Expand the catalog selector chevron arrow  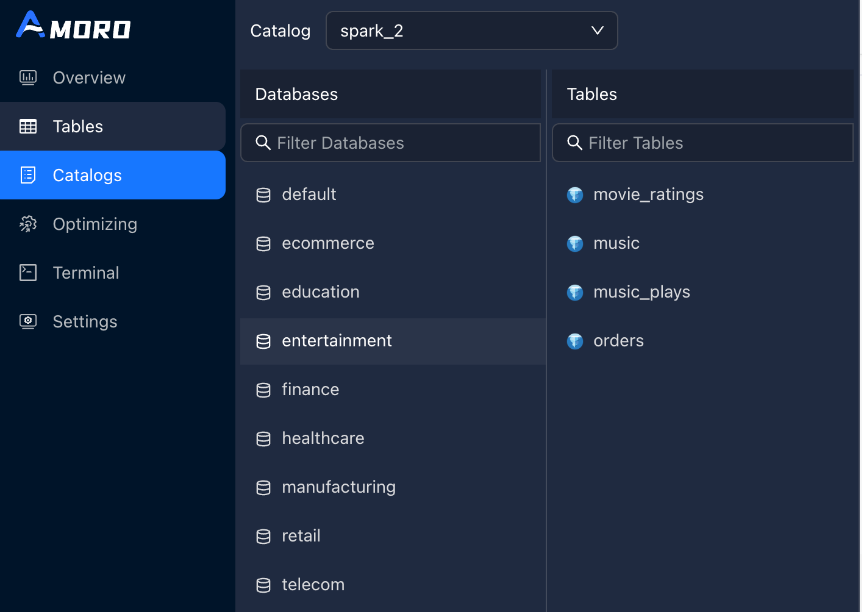tap(598, 31)
